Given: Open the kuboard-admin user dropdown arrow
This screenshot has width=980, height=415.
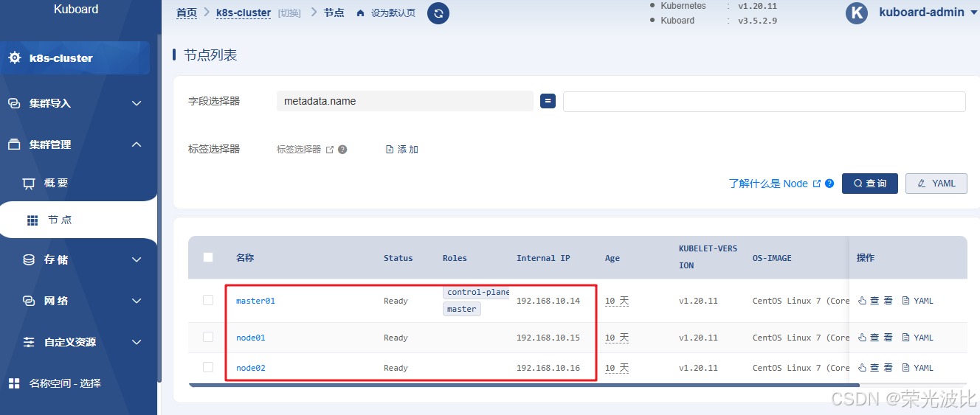Looking at the screenshot, I should [974, 13].
